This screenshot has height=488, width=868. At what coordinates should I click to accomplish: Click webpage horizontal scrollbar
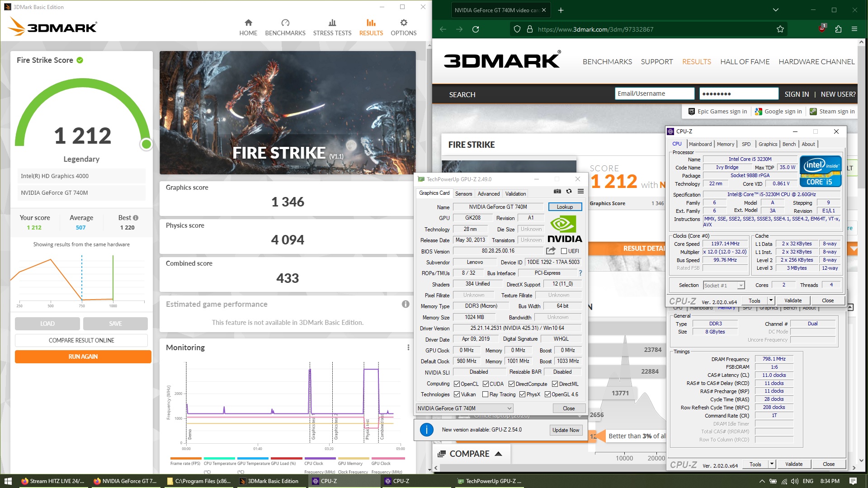tap(644, 468)
